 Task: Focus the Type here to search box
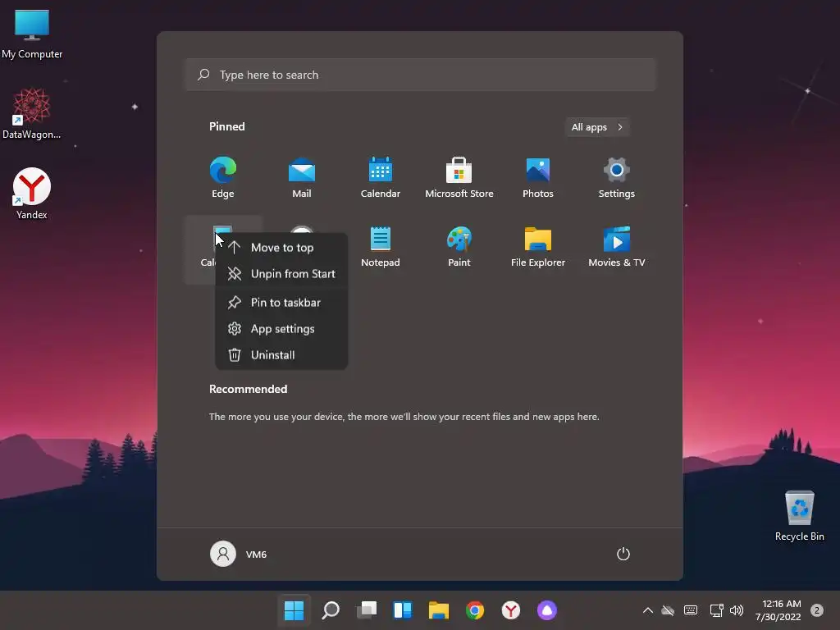(x=421, y=75)
